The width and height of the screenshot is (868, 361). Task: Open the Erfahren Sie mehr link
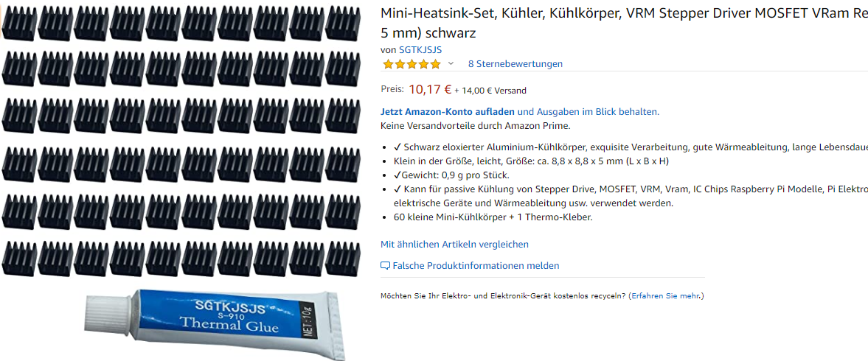click(x=666, y=295)
